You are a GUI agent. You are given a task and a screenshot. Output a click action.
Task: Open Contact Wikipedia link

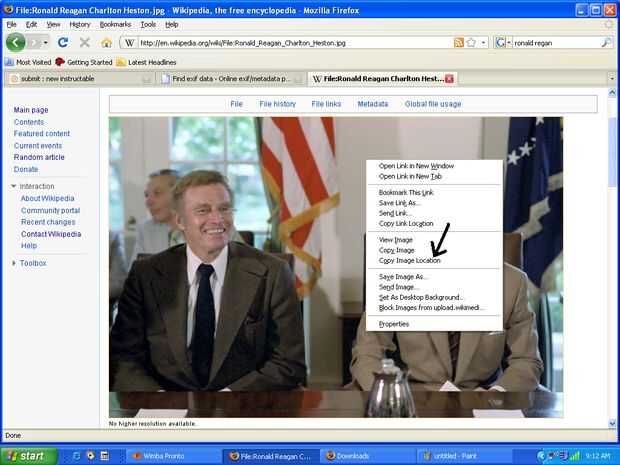(x=51, y=234)
